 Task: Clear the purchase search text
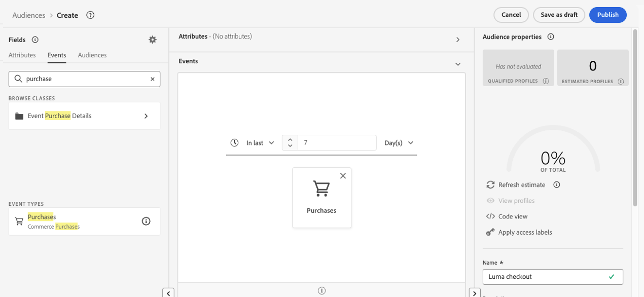pos(152,79)
